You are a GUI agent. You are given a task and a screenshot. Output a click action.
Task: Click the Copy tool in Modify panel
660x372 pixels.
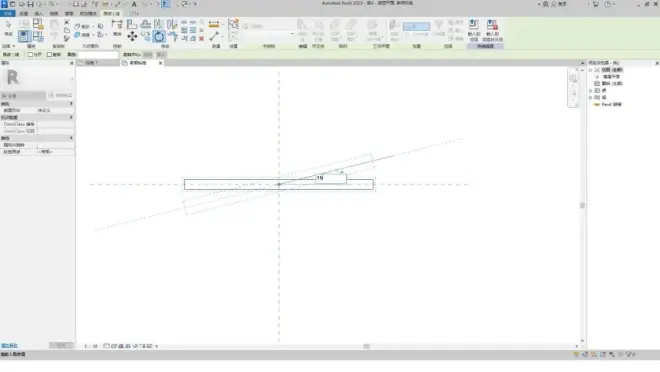(146, 37)
